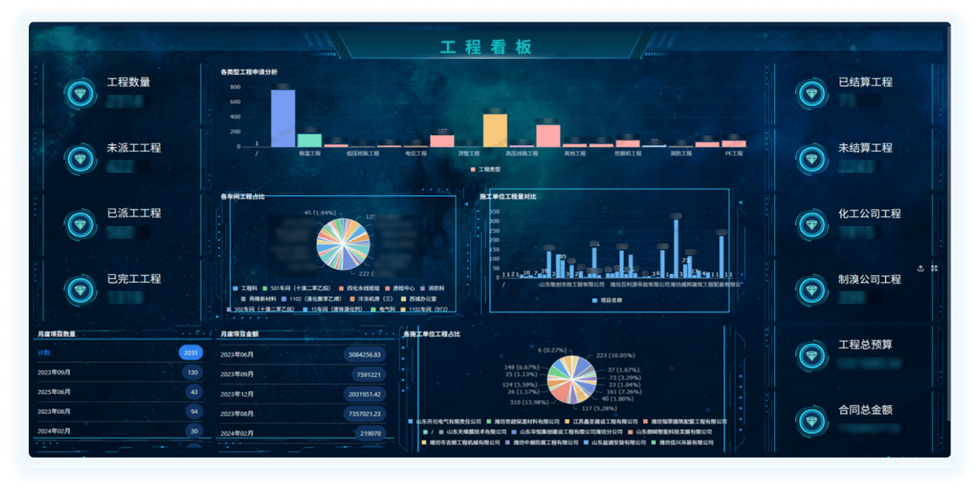The height and width of the screenshot is (491, 980).
Task: Click the diamond icon beside 合同总金额
Action: (x=811, y=421)
